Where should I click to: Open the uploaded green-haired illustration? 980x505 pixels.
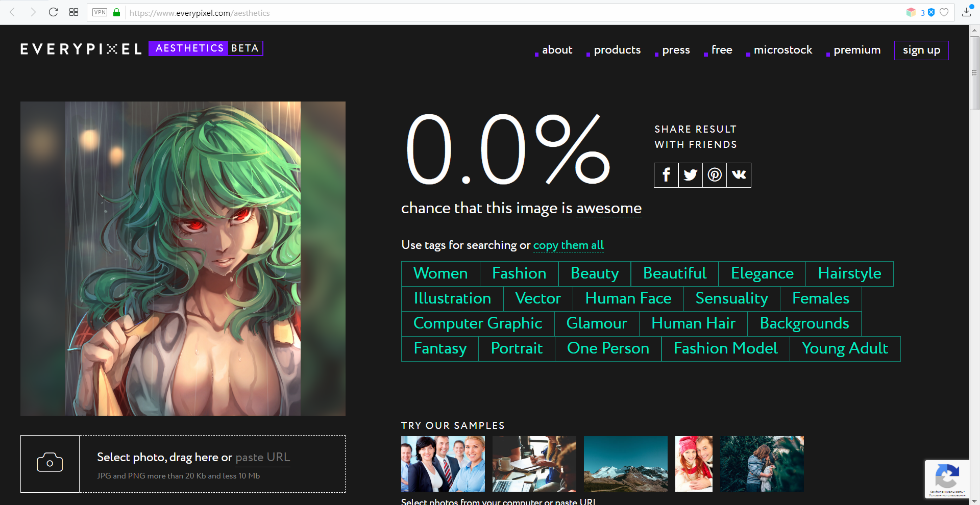pyautogui.click(x=183, y=259)
